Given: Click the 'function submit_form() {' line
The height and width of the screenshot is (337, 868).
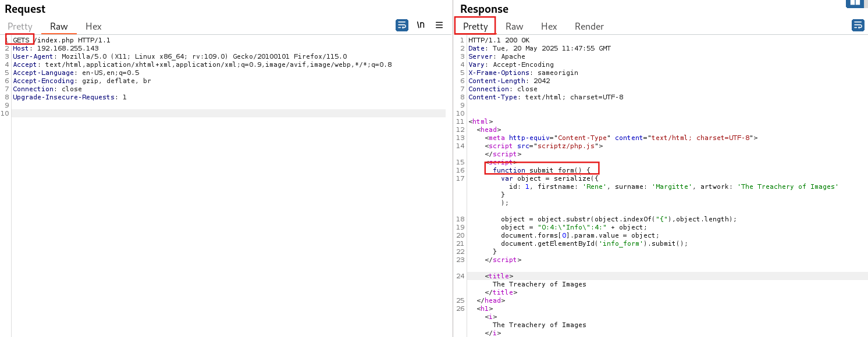Looking at the screenshot, I should coord(542,170).
